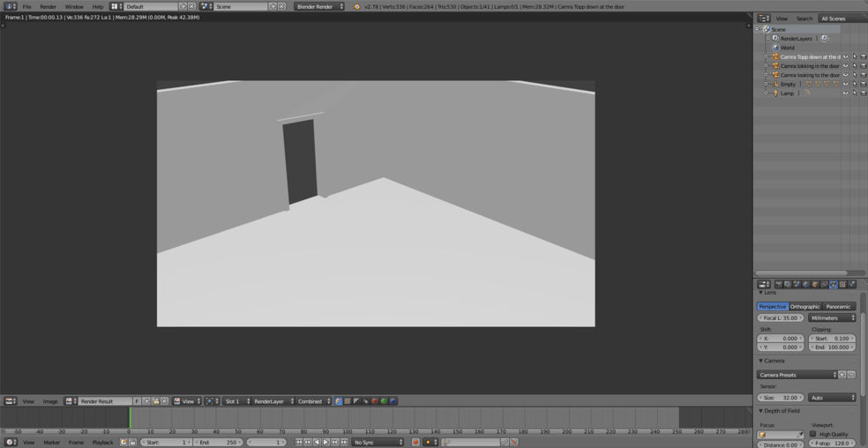The width and height of the screenshot is (868, 448).
Task: Open the Render menu in top bar
Action: pyautogui.click(x=48, y=6)
